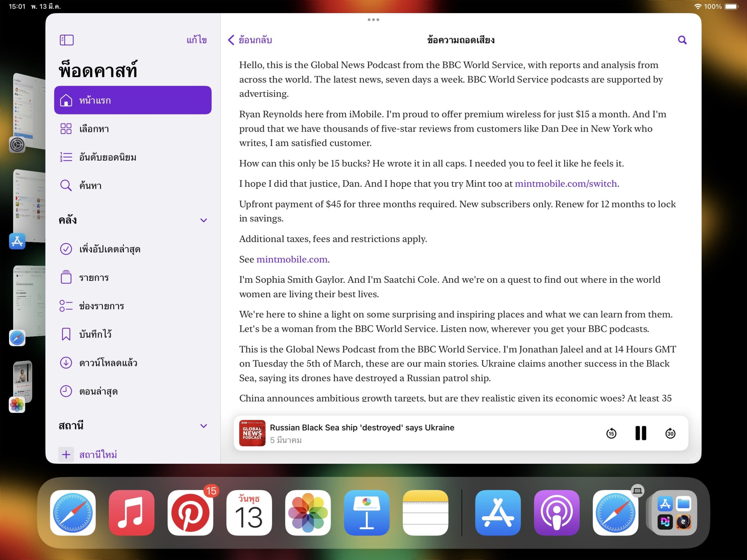The width and height of the screenshot is (747, 560).
Task: Go to อันดับยอดนิยม top charts
Action: pyautogui.click(x=107, y=157)
